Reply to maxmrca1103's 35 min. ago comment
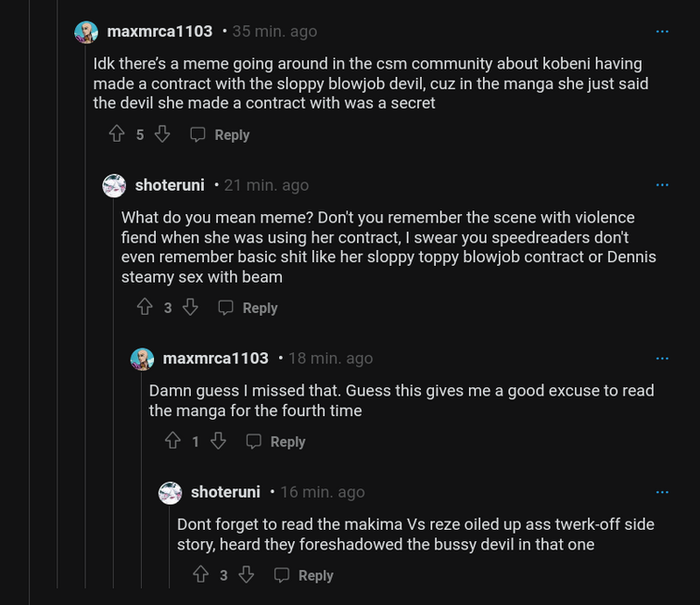Viewport: 700px width, 605px height. tap(221, 135)
